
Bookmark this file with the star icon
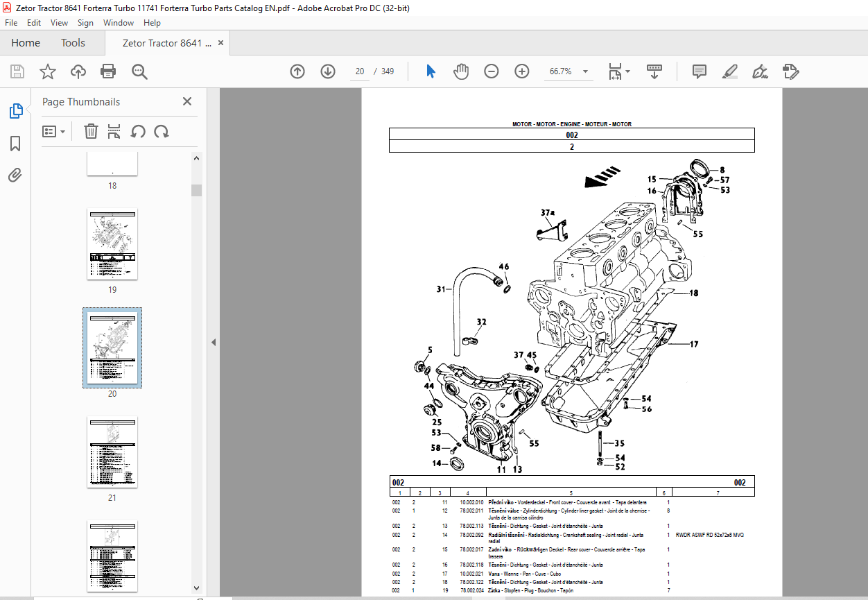point(48,71)
